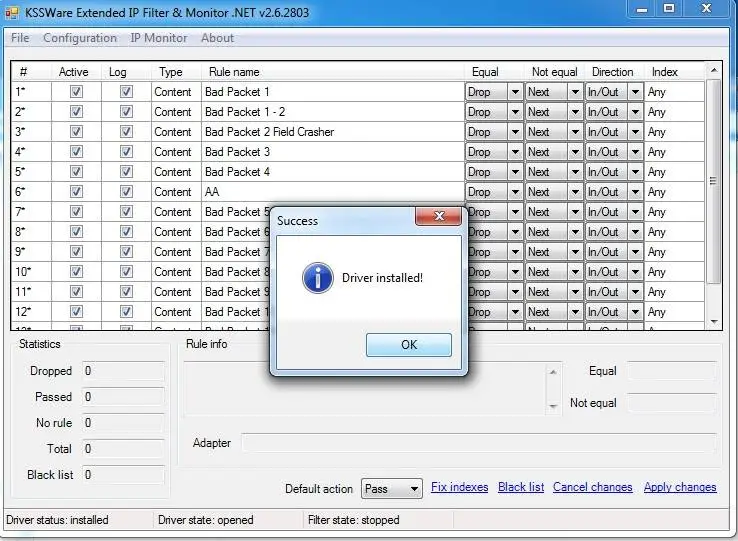Close the Success dialog with red X
The width and height of the screenshot is (738, 541).
coord(438,216)
